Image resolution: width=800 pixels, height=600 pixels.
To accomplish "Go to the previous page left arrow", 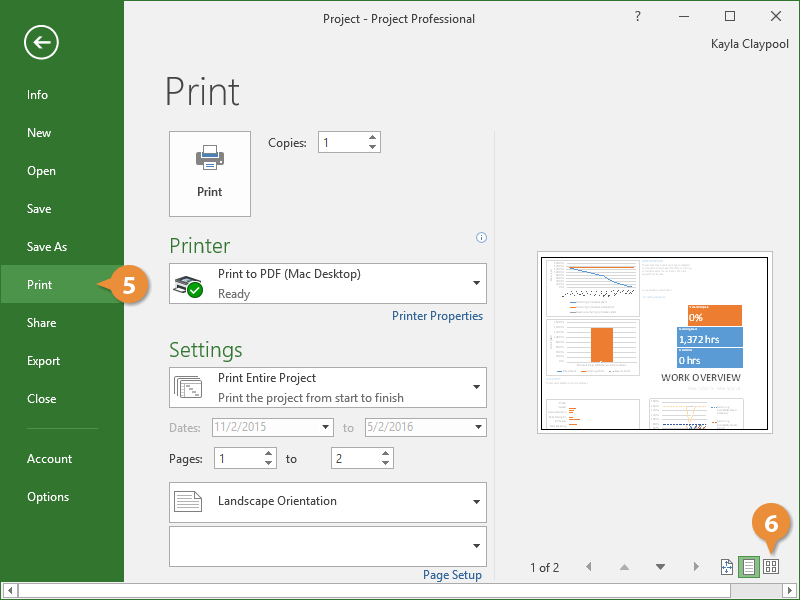I will coord(588,567).
